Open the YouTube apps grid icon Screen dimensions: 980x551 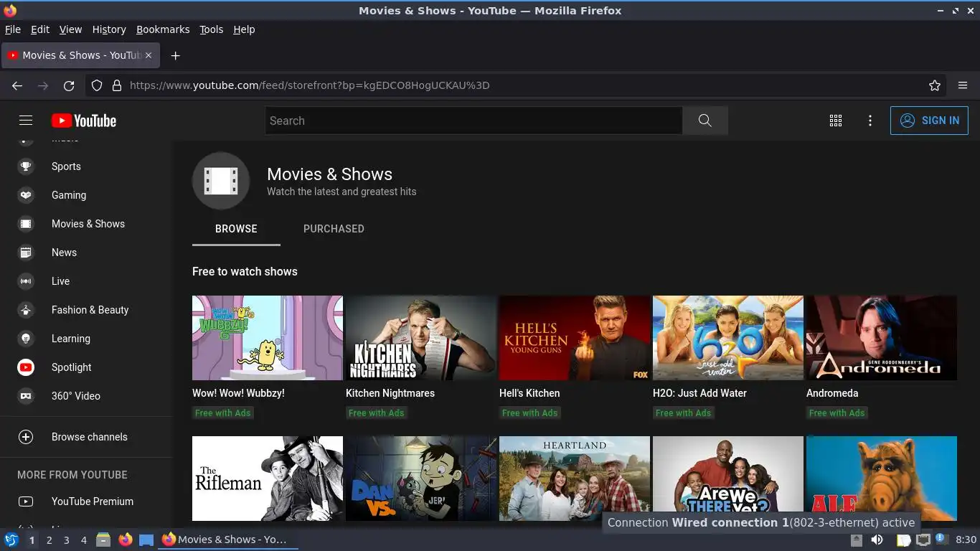pyautogui.click(x=836, y=121)
